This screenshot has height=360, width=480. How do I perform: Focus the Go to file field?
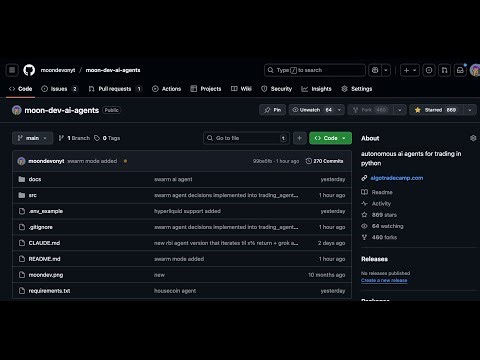click(246, 138)
